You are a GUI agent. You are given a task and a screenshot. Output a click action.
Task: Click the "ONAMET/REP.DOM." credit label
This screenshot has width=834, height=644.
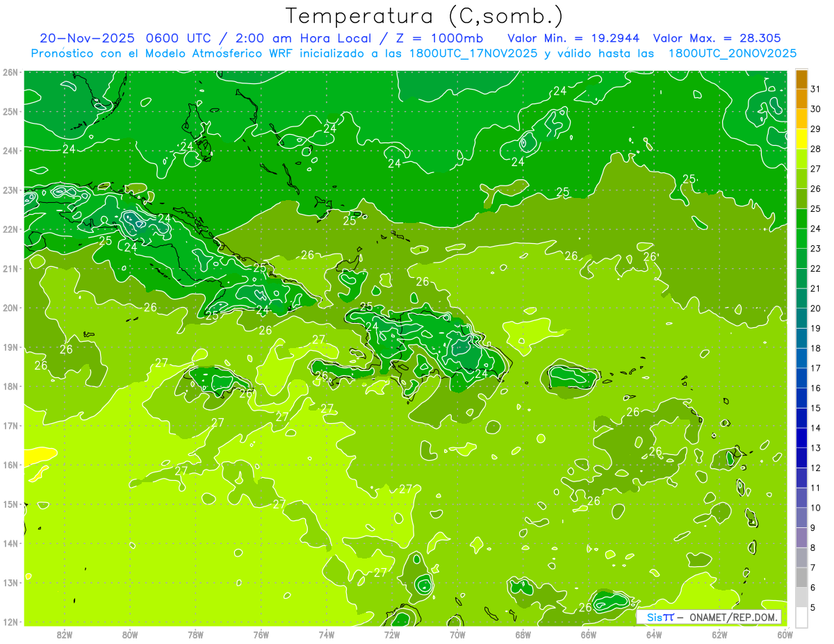pos(734,618)
